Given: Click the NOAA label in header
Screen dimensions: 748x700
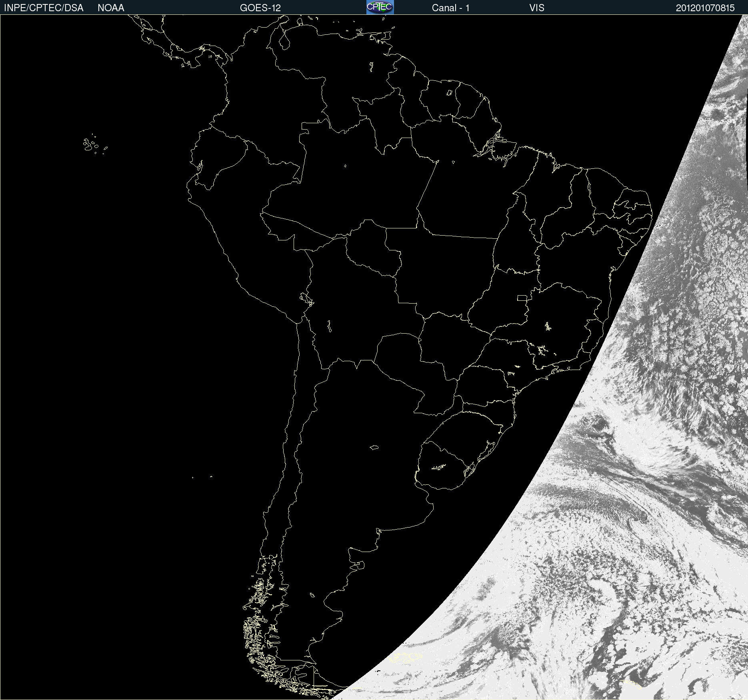Looking at the screenshot, I should pyautogui.click(x=111, y=8).
